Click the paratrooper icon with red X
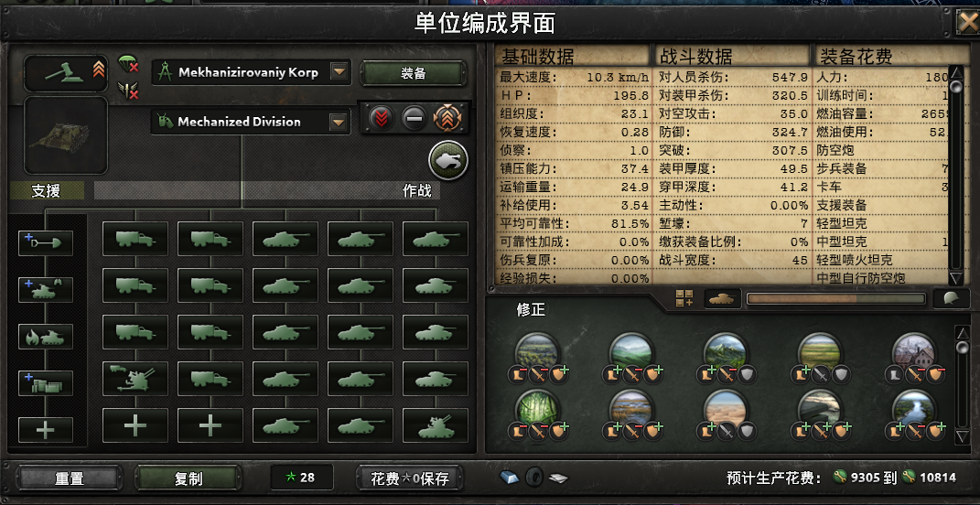The height and width of the screenshot is (505, 980). tap(128, 65)
